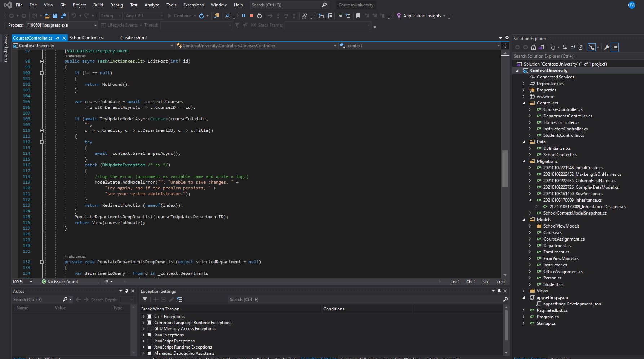644x359 pixels.
Task: Open Properties wrench icon in Solution Explorer
Action: (607, 47)
